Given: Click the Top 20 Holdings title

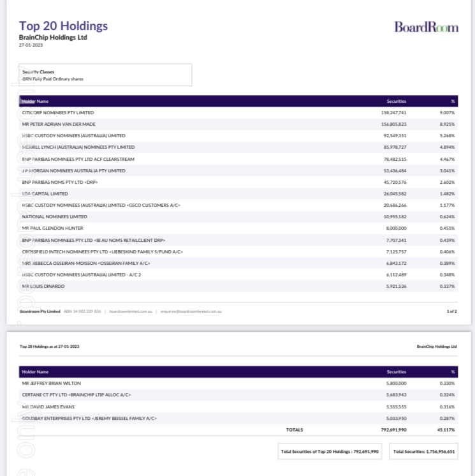Looking at the screenshot, I should pyautogui.click(x=63, y=26).
